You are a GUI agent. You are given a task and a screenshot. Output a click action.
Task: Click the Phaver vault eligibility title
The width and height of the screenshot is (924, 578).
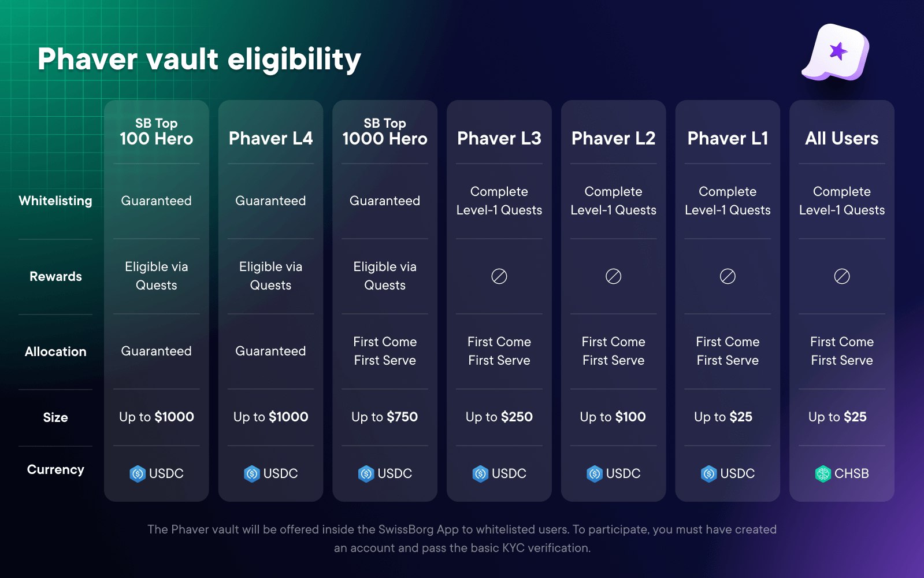(x=199, y=59)
